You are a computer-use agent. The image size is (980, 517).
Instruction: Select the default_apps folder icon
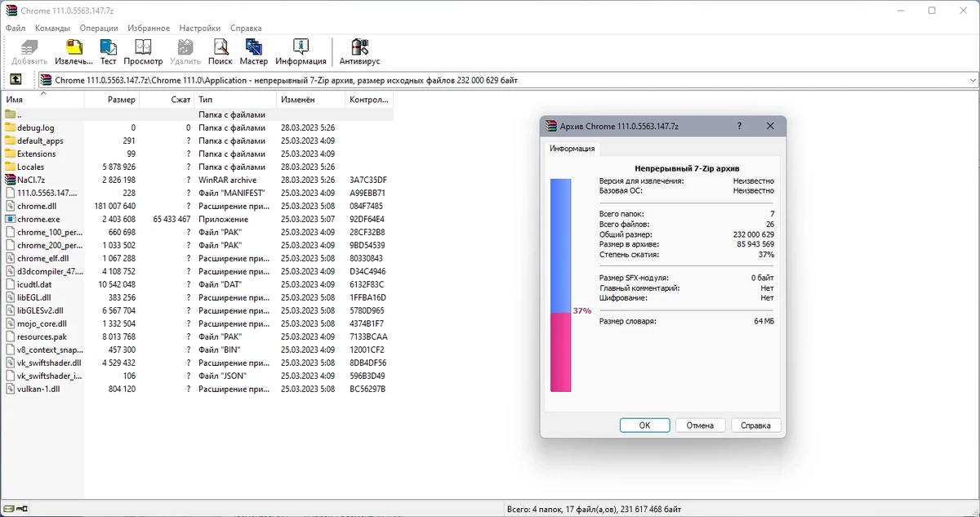11,140
